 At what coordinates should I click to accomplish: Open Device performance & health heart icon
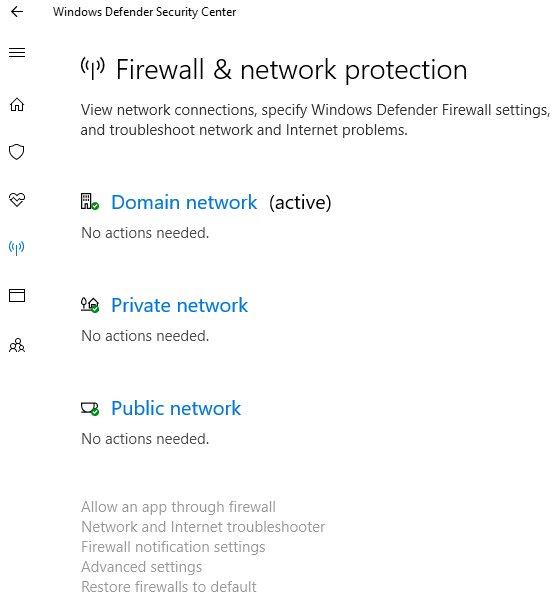point(17,200)
